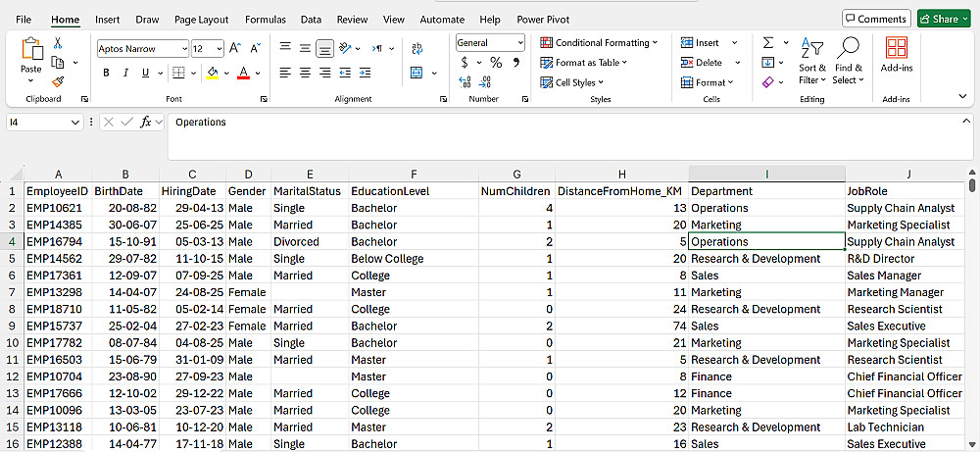Open the font name dropdown Aptos Narrow
Image resolution: width=980 pixels, height=452 pixels.
[x=184, y=49]
